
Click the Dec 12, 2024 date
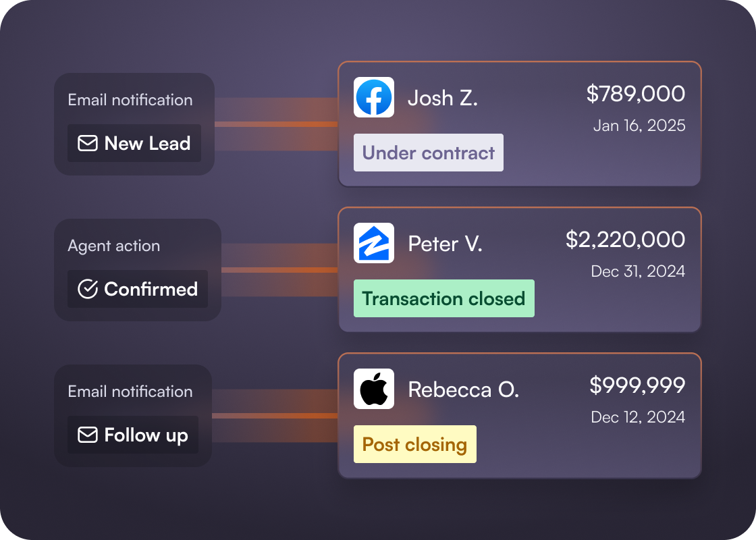click(638, 417)
